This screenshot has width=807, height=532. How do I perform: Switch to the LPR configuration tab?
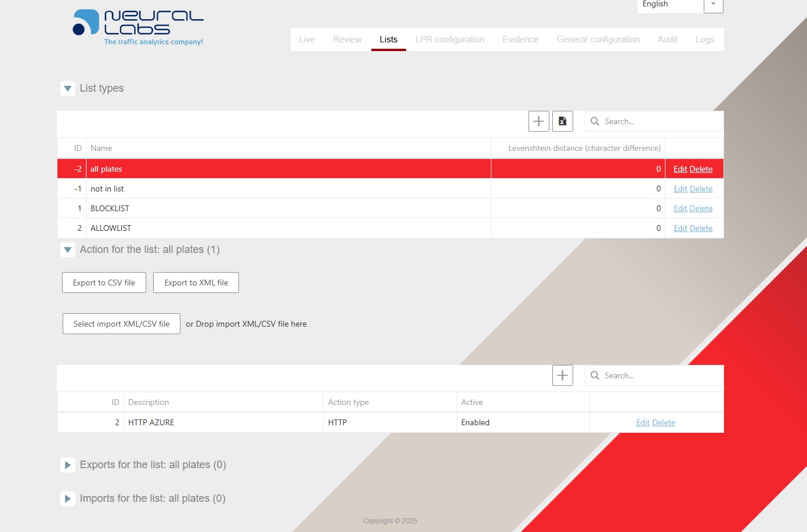[450, 39]
